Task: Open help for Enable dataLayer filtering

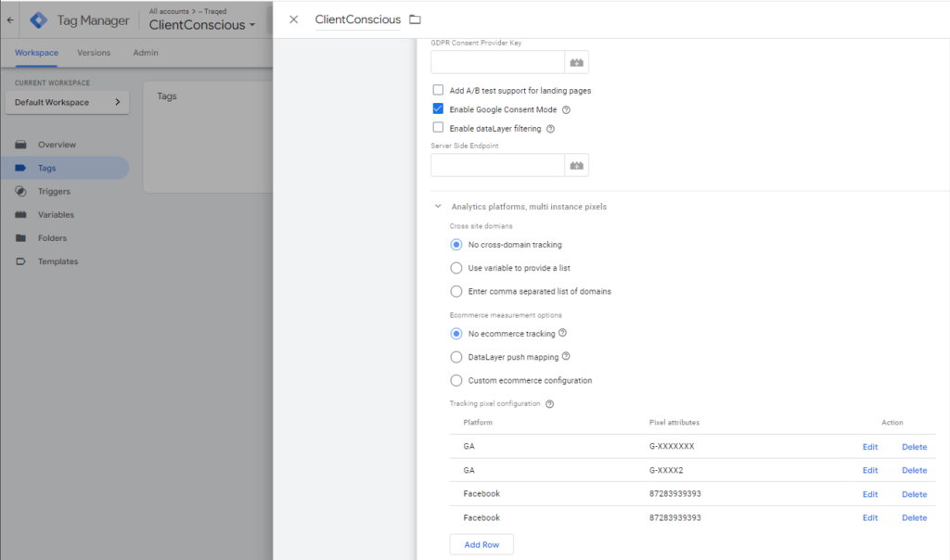Action: click(550, 129)
